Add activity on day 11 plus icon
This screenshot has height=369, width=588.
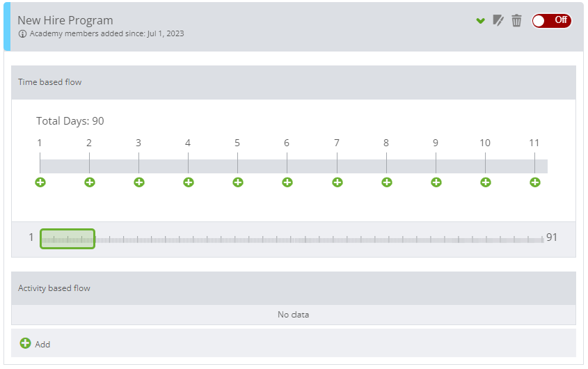(x=534, y=182)
